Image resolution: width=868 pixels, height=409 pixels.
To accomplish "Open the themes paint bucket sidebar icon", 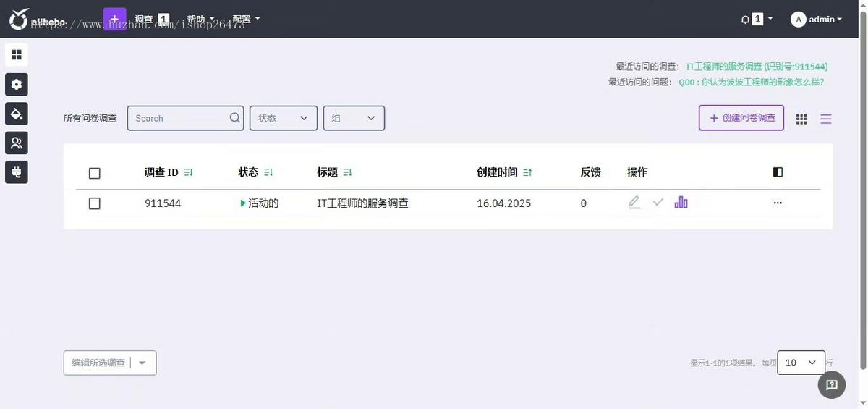I will click(17, 114).
